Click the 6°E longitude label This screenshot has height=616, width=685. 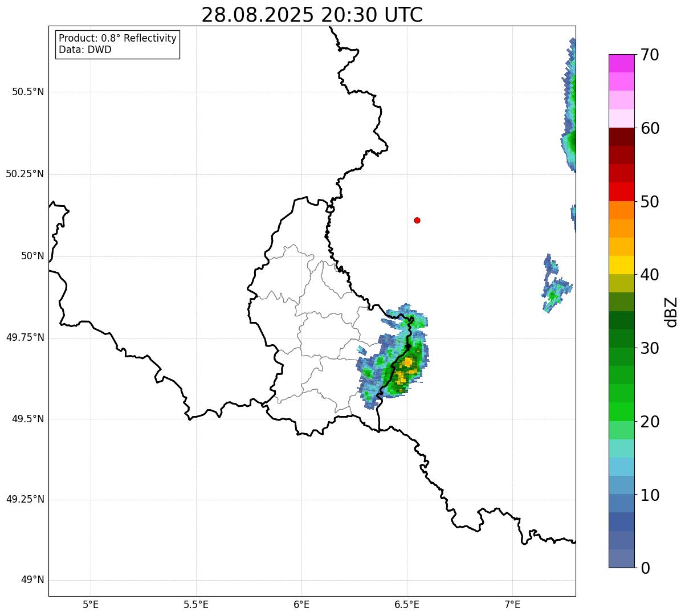point(301,604)
